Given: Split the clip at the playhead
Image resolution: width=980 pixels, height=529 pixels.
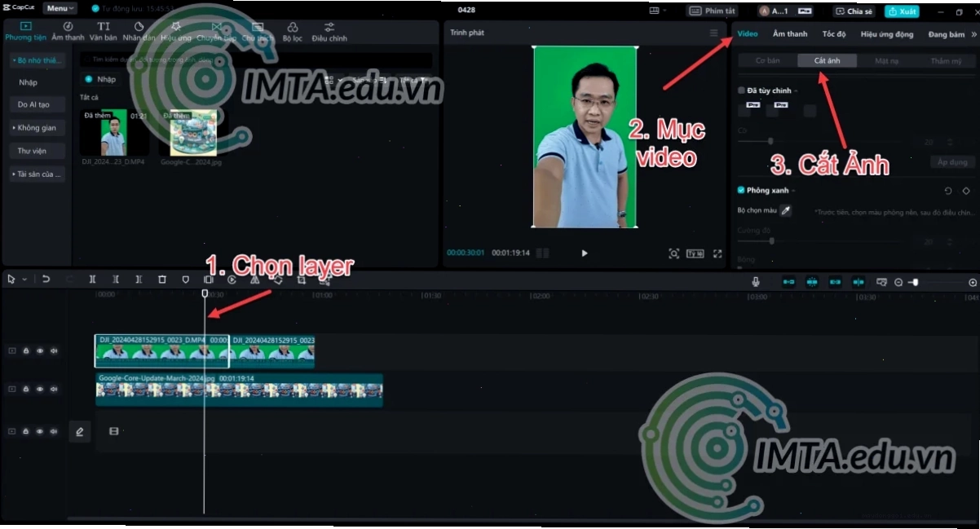Looking at the screenshot, I should (93, 280).
